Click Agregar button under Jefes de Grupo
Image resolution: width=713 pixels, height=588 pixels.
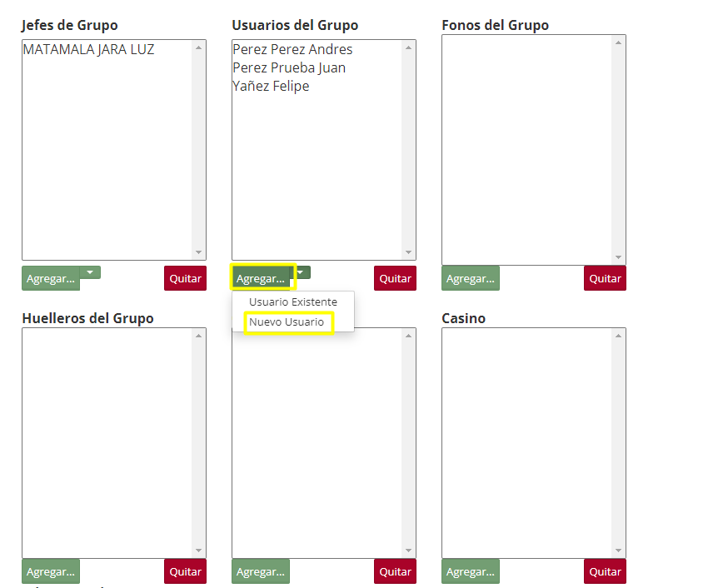[x=50, y=279]
